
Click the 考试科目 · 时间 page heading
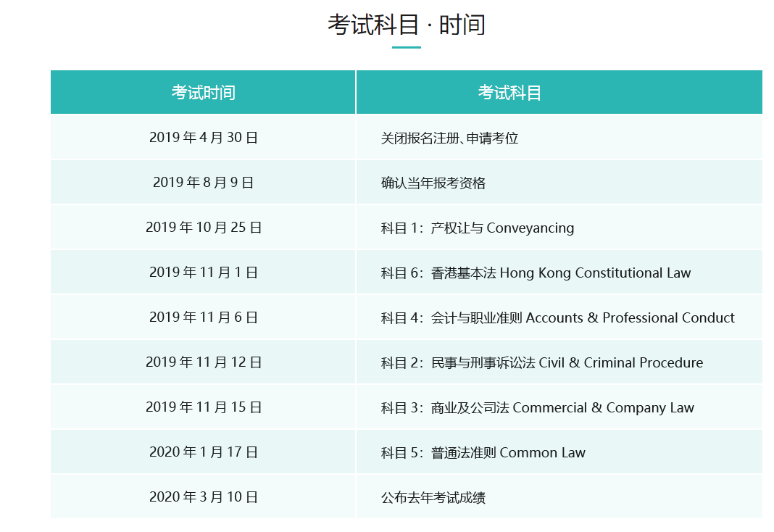(x=406, y=25)
